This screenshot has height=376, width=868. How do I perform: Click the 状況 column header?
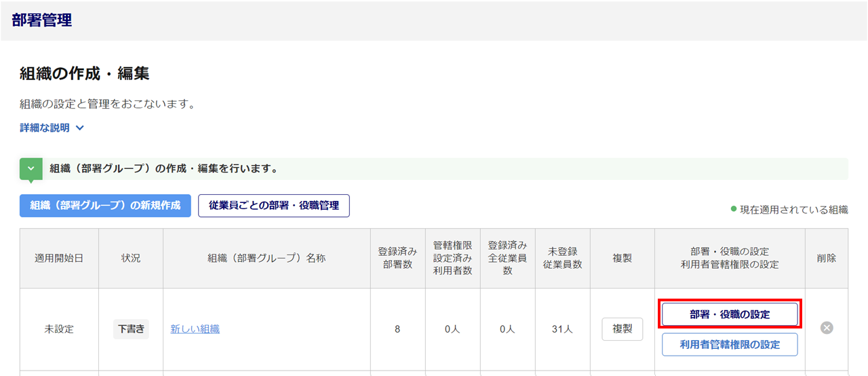131,259
